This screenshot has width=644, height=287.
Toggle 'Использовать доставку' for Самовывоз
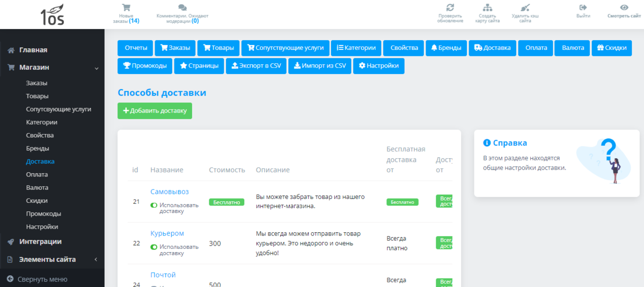point(154,205)
